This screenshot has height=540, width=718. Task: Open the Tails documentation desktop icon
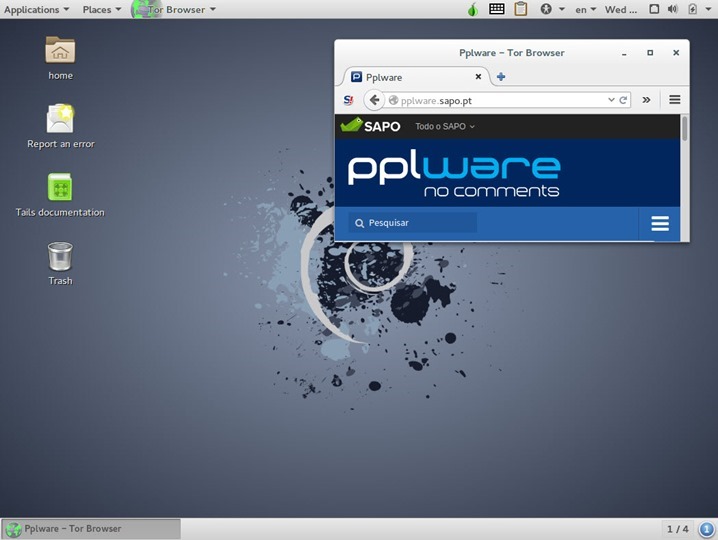pyautogui.click(x=60, y=188)
